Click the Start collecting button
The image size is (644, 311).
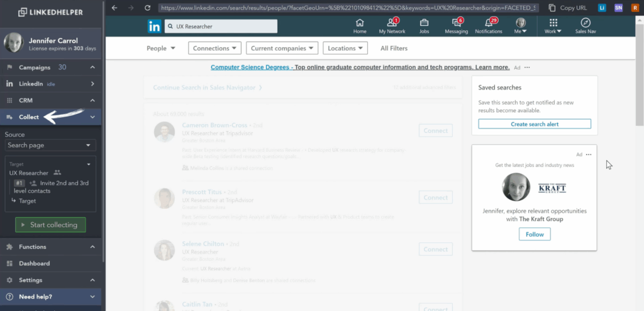50,225
